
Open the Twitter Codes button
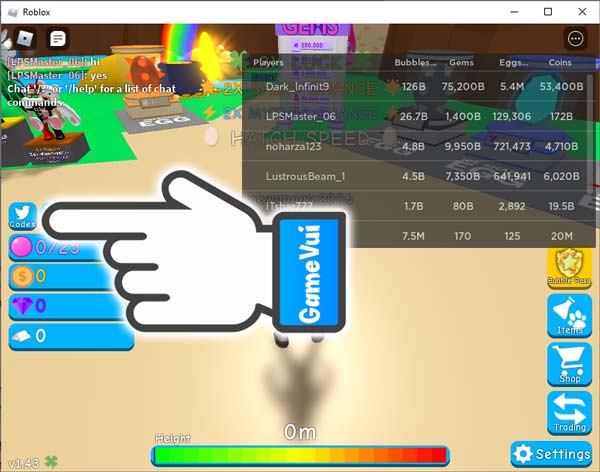(22, 217)
